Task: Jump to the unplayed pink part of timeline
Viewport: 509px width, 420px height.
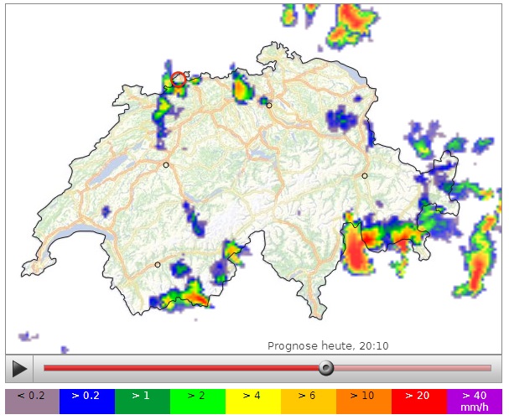Action: [413, 368]
